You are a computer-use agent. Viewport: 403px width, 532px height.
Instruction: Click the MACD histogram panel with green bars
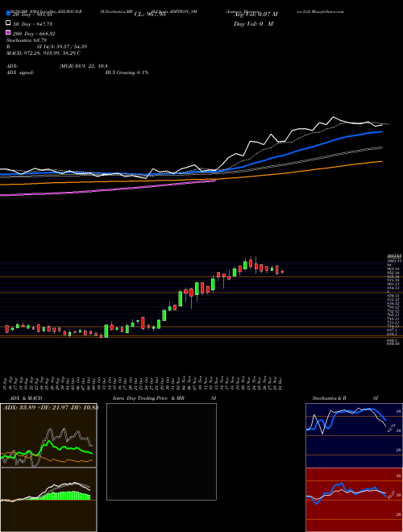pyautogui.click(x=48, y=500)
